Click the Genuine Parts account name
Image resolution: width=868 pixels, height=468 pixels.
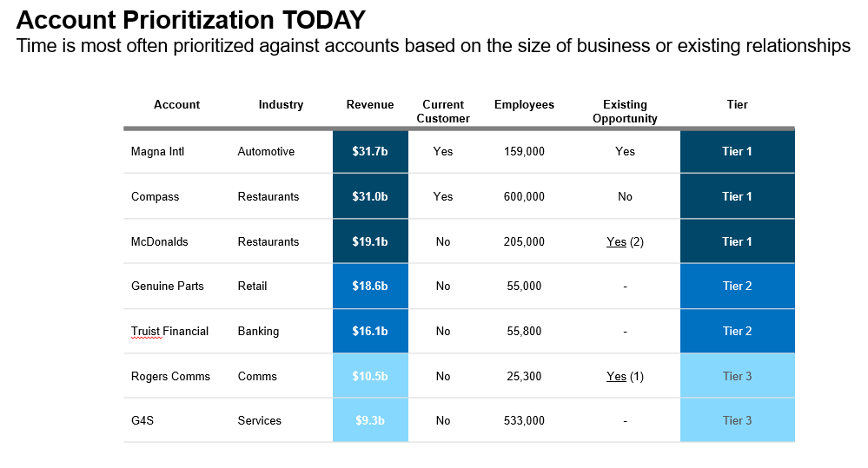tap(167, 286)
